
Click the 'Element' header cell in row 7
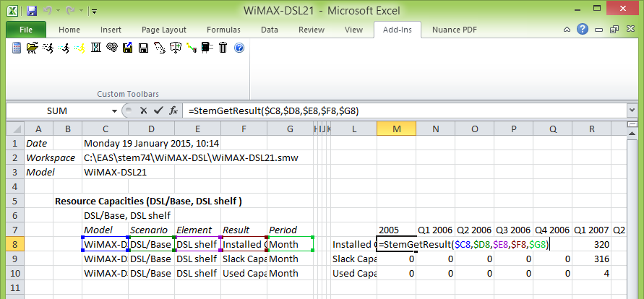pos(197,230)
